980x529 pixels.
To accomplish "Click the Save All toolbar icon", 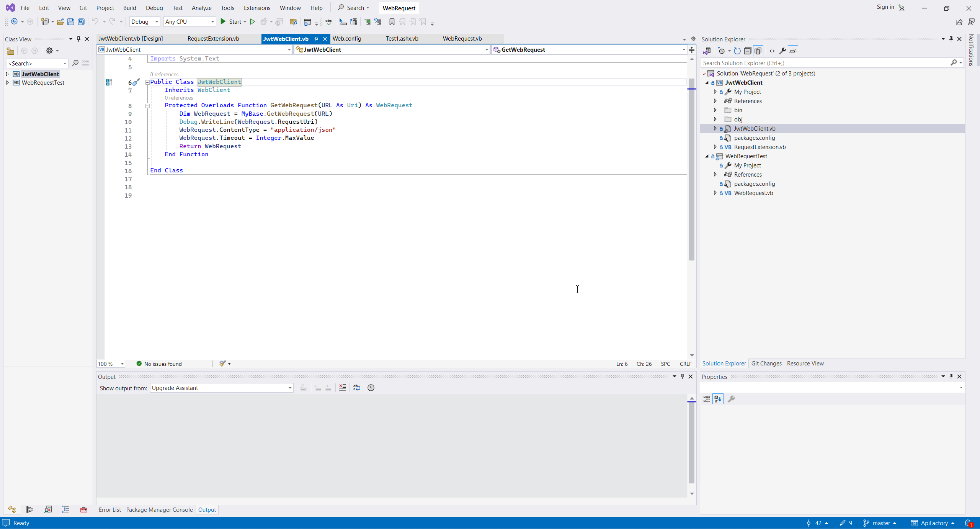I will (81, 22).
